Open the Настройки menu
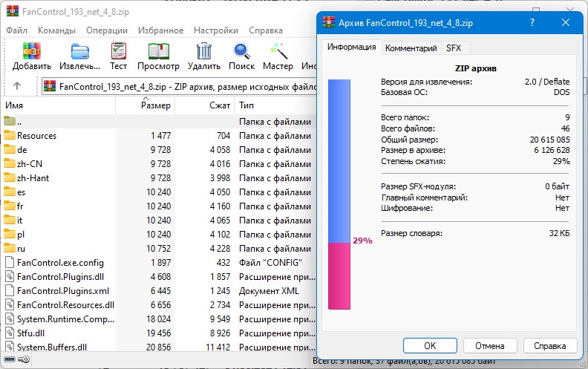Viewport: 588px width, 369px height. click(x=216, y=30)
